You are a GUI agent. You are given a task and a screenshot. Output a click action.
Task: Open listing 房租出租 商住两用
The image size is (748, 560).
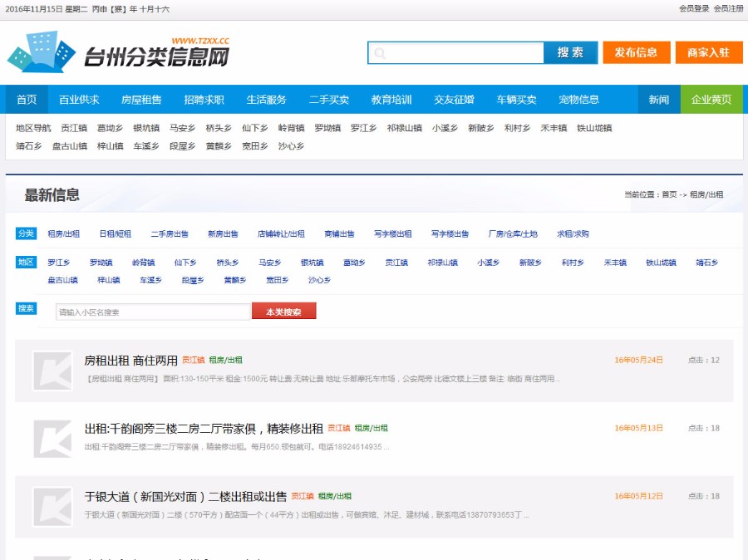[x=131, y=361]
